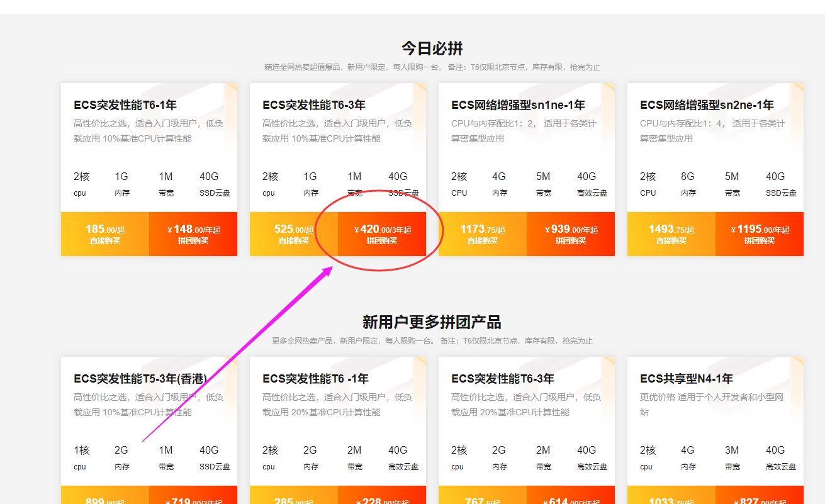Click the 40G 高效云盘 spec in the N4-1年 card
The width and height of the screenshot is (825, 504).
(781, 457)
